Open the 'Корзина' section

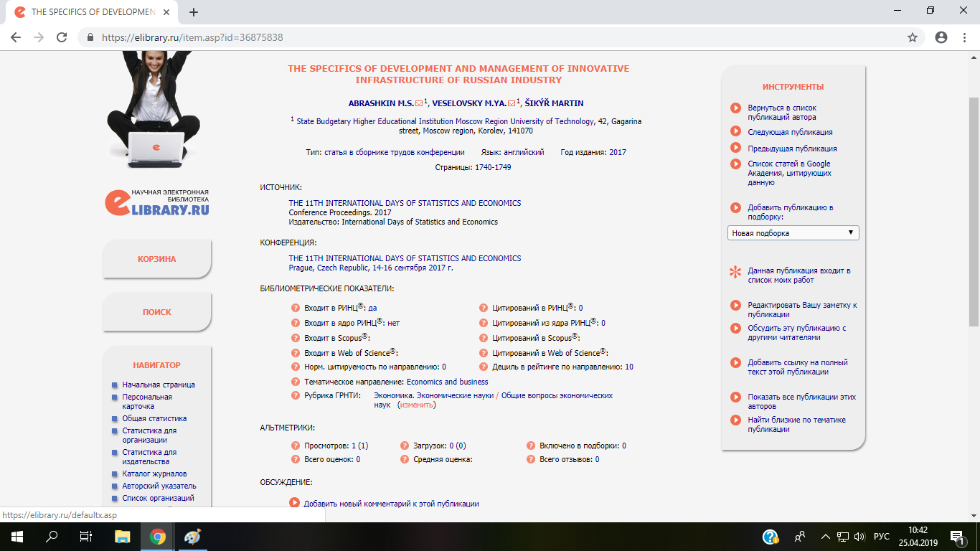pos(157,259)
